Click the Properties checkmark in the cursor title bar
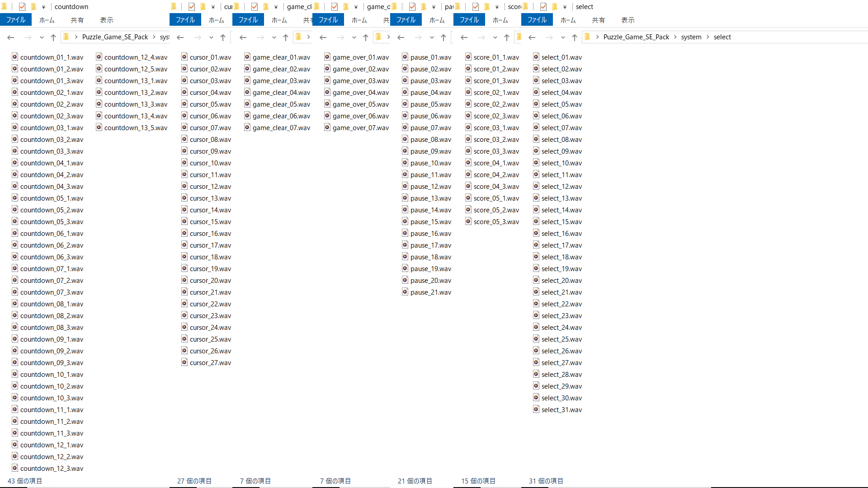Image resolution: width=868 pixels, height=488 pixels. [192, 7]
